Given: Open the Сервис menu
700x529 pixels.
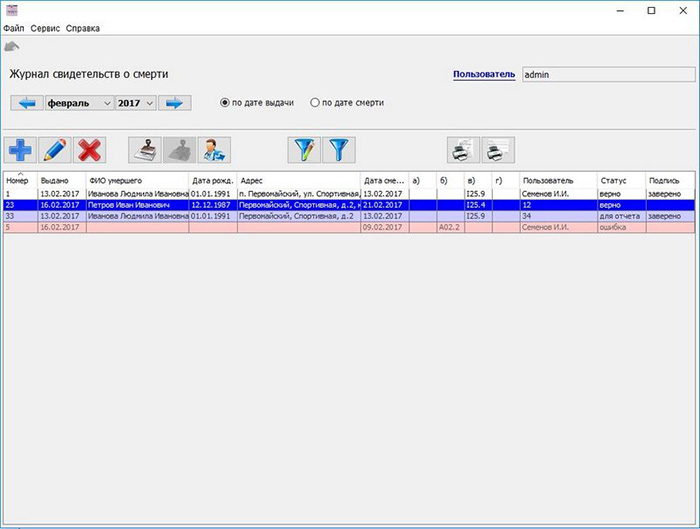Looking at the screenshot, I should tap(45, 29).
